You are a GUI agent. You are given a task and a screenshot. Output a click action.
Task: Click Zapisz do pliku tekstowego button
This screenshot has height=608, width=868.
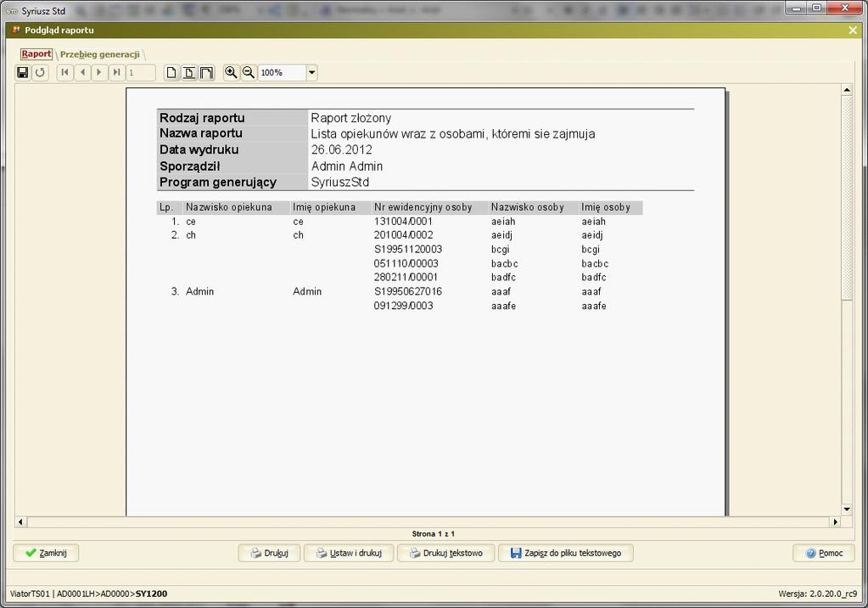click(x=566, y=553)
